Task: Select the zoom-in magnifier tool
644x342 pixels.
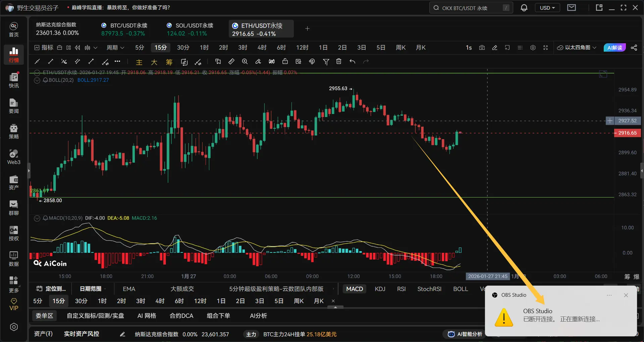Action: (245, 61)
